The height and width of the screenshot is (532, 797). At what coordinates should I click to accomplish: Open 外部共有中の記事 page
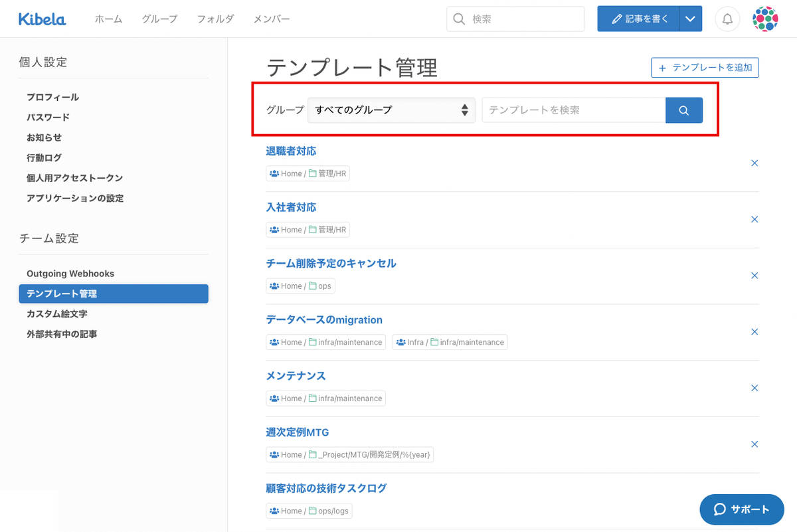click(62, 334)
